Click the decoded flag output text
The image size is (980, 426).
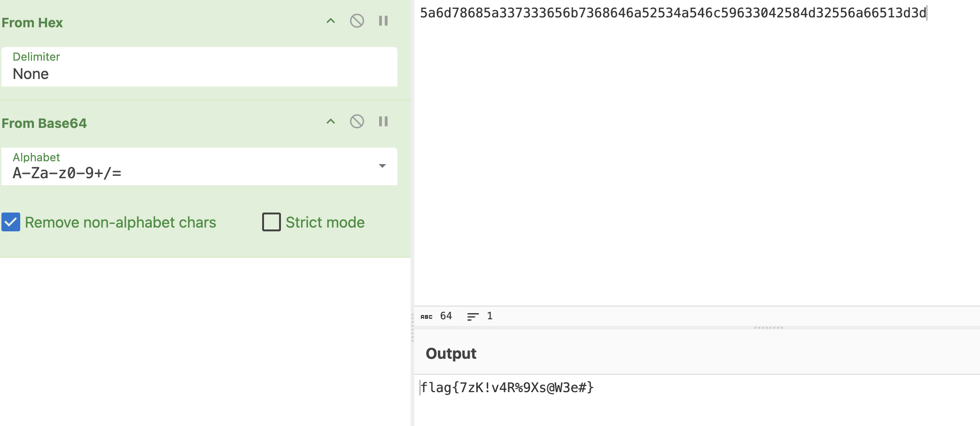coord(507,388)
